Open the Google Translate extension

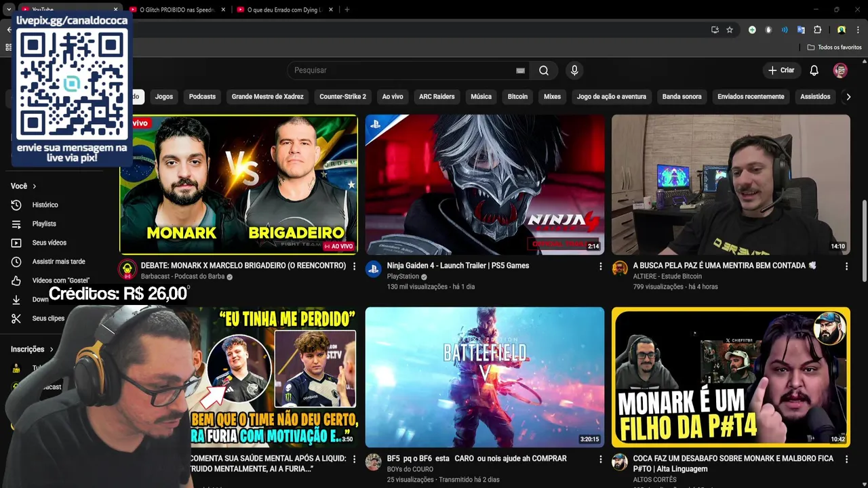tap(801, 30)
